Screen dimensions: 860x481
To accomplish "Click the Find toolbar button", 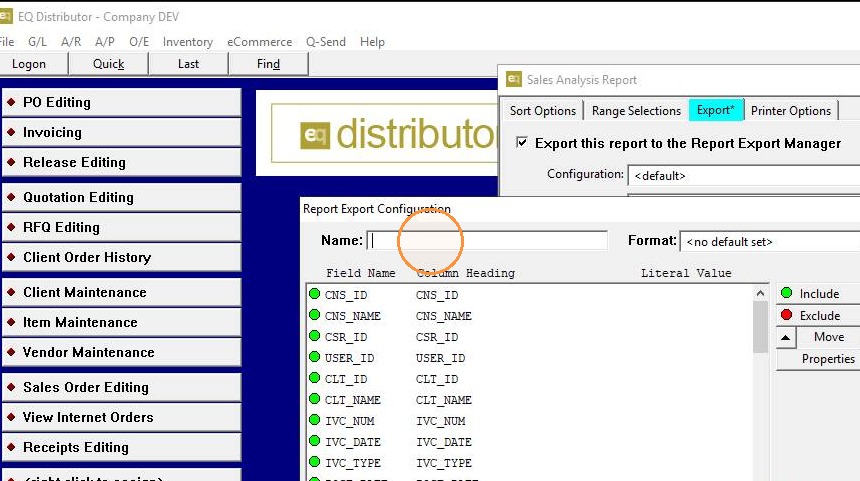I will [268, 64].
